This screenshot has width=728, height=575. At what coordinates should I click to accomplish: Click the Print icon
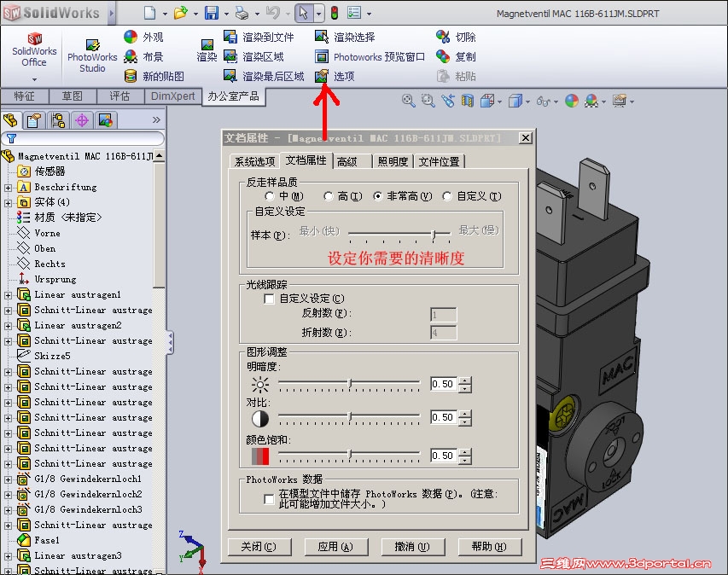click(x=242, y=13)
